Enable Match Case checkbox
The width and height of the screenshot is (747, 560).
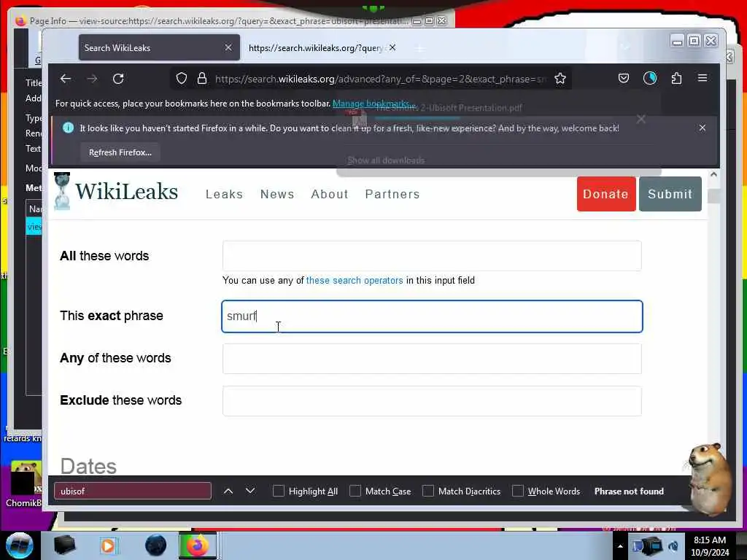tap(355, 491)
